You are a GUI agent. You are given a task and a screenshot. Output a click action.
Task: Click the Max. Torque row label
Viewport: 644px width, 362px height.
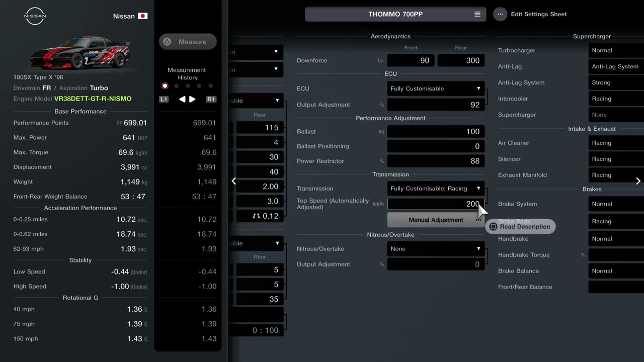(31, 152)
